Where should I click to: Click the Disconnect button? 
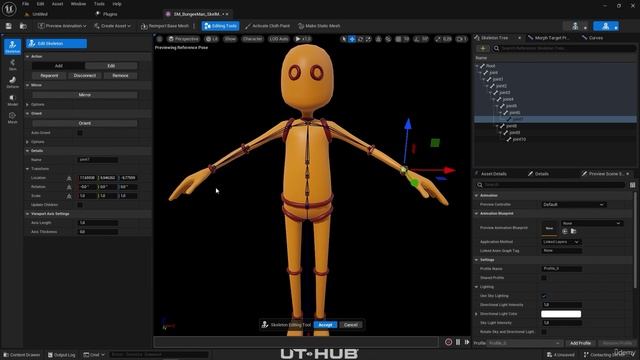84,76
